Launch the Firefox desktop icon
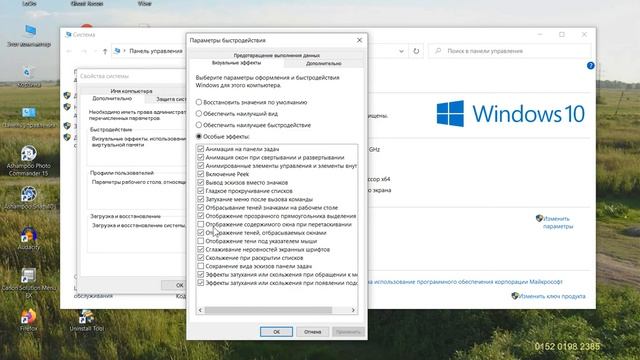Screen dimensions: 640x360 (x=29, y=320)
